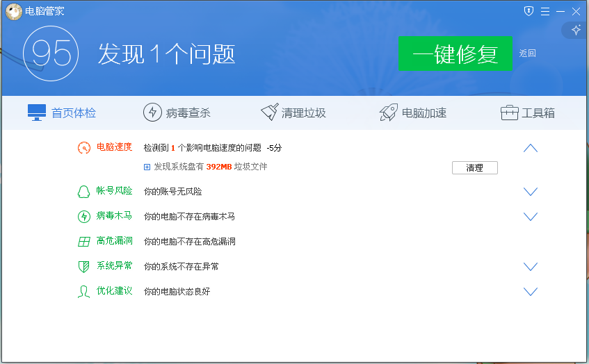This screenshot has width=589, height=364.
Task: Expand the 帐号风险 details arrow
Action: (x=531, y=192)
